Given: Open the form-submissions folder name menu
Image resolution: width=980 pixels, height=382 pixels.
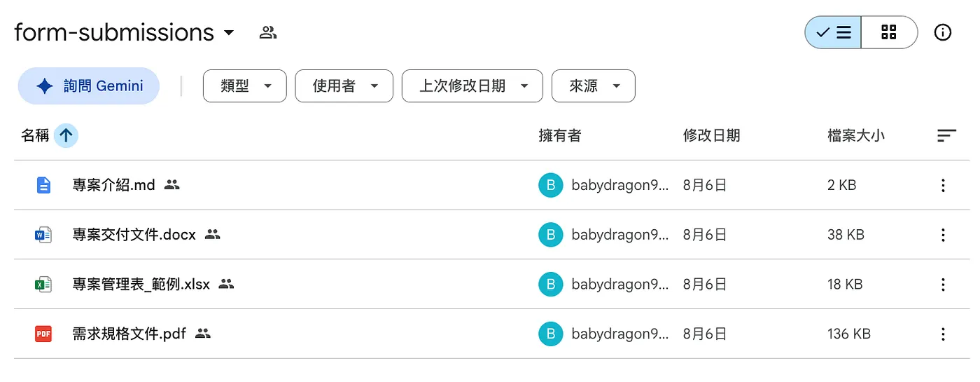Looking at the screenshot, I should 125,32.
